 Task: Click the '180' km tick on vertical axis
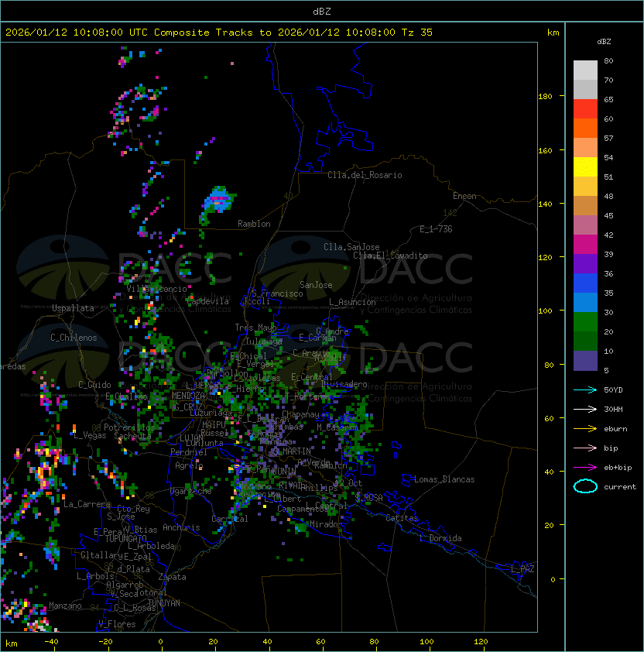point(545,97)
